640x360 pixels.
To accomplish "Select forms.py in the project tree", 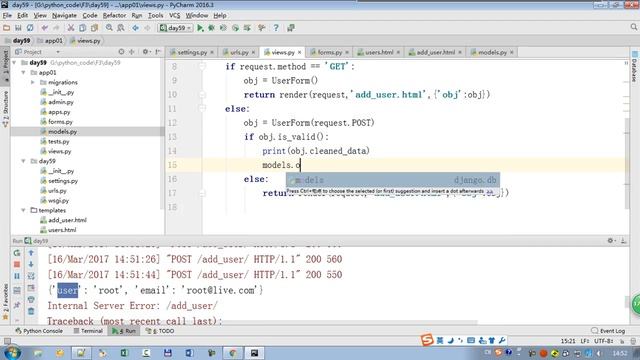I will click(x=60, y=122).
